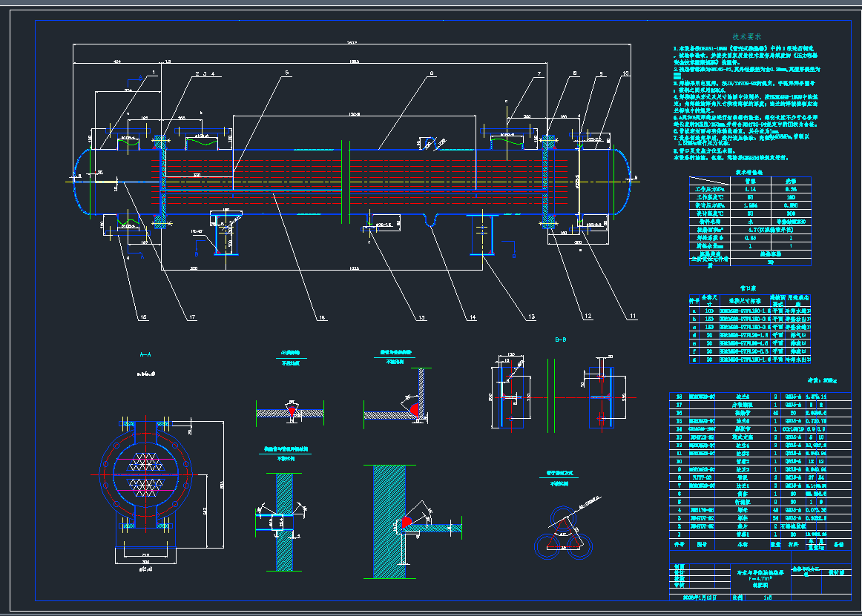Viewport: 862px width, 616px height.
Task: Click the part number 11 balloon label
Action: tap(633, 317)
